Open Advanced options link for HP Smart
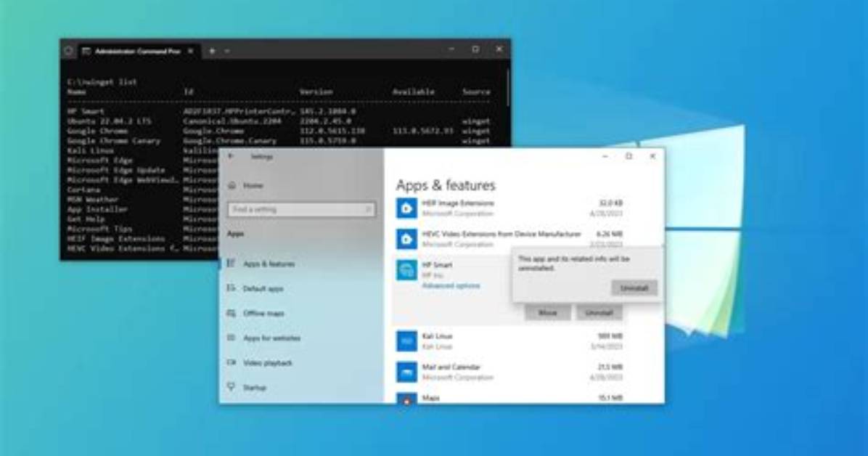 (451, 286)
